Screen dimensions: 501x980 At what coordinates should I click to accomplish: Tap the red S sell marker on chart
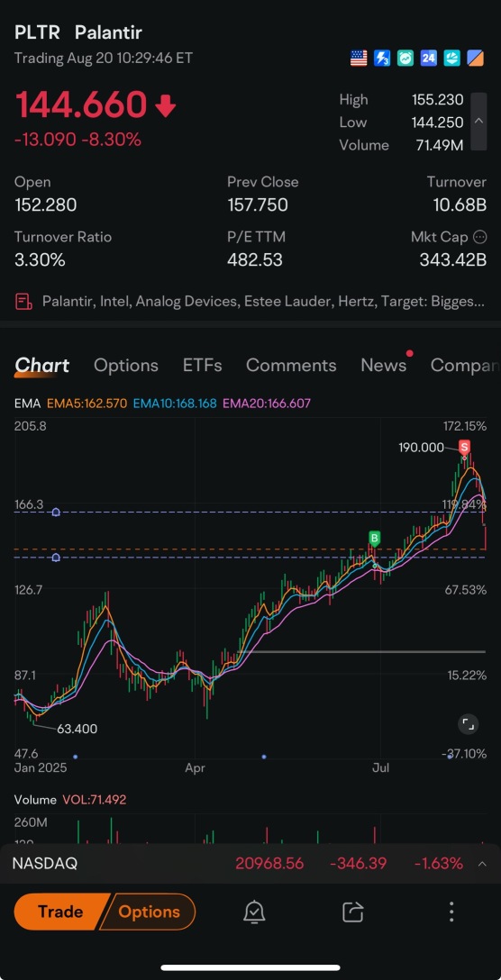point(464,447)
